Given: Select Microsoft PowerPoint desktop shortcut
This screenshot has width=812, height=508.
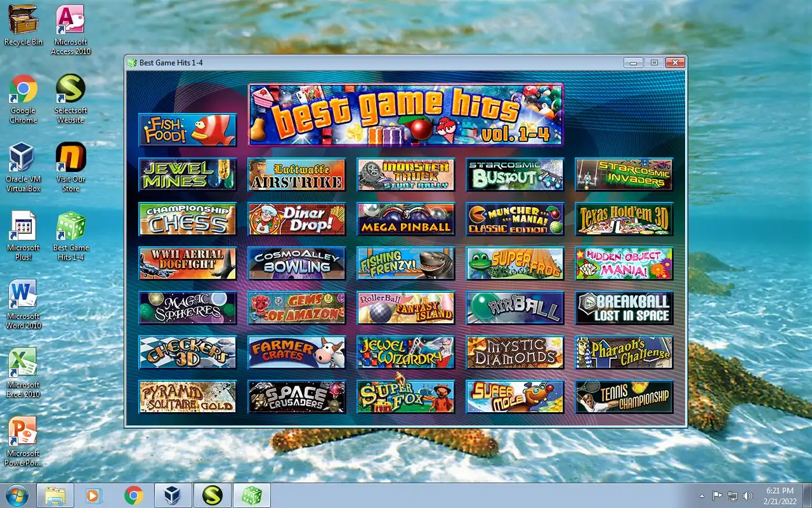Looking at the screenshot, I should point(23,441).
